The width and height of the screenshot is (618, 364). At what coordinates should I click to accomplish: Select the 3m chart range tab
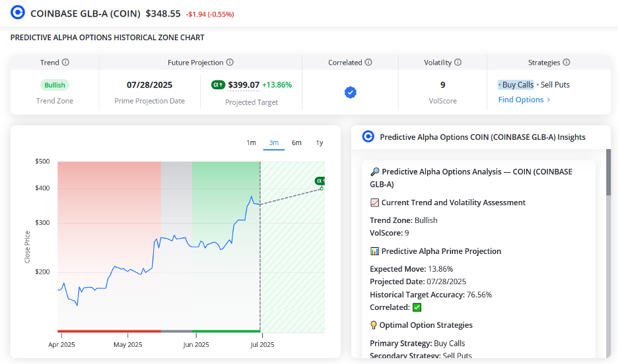273,142
